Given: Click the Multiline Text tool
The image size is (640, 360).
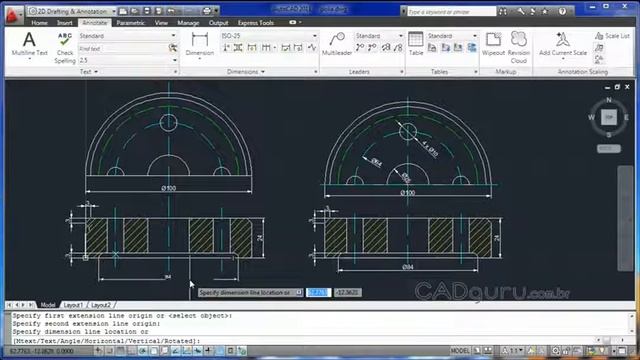Looking at the screenshot, I should pyautogui.click(x=29, y=45).
